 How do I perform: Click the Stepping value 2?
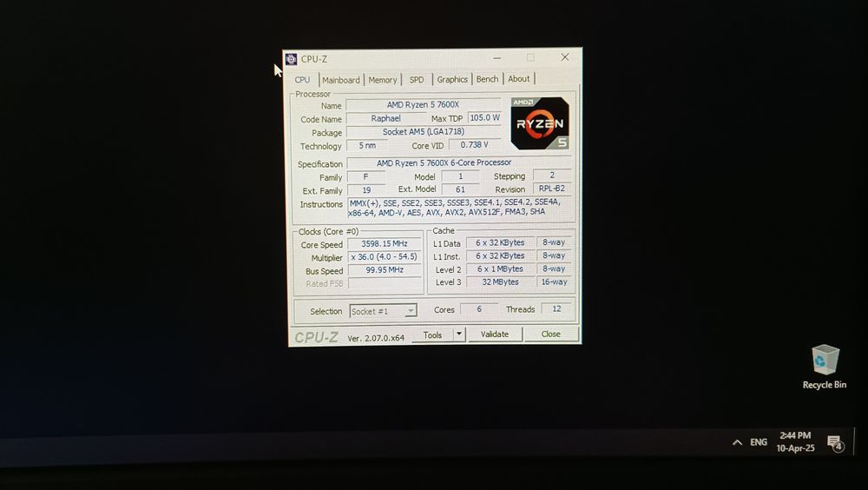pyautogui.click(x=552, y=175)
